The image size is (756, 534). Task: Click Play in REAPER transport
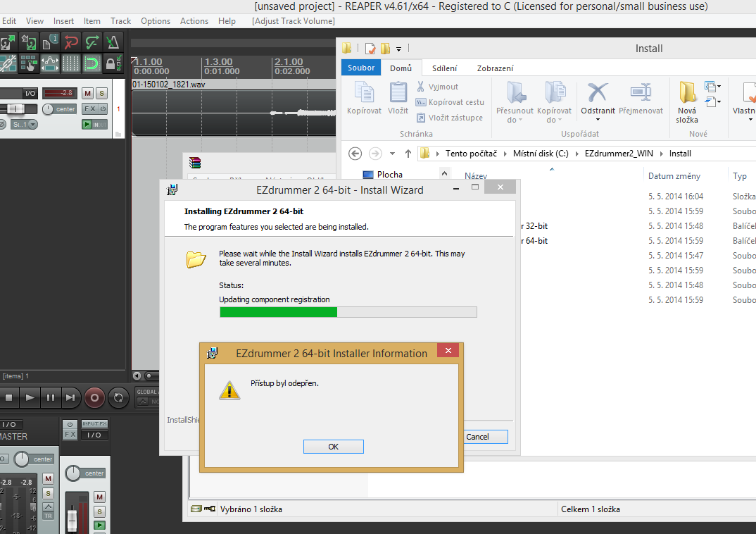tap(30, 397)
